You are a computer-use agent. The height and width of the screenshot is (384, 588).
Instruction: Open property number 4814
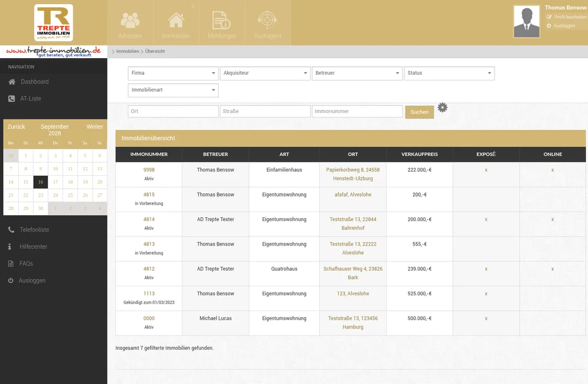[149, 219]
